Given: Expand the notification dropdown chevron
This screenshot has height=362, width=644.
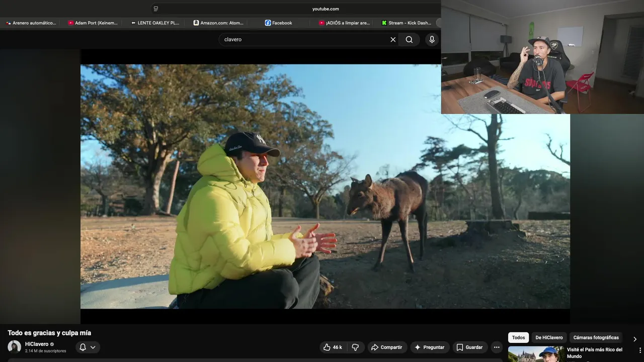Looking at the screenshot, I should point(93,347).
